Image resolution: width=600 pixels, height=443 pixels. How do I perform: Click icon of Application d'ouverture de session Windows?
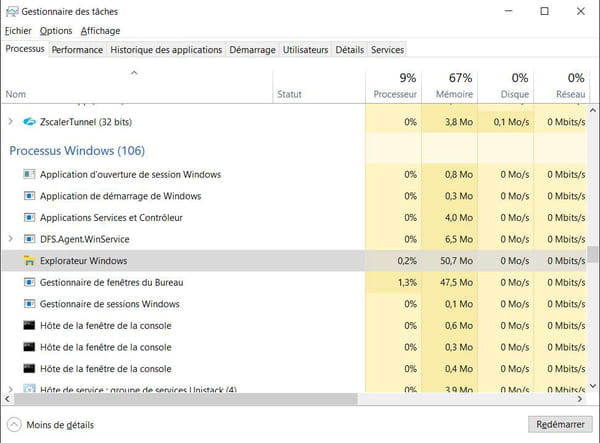[29, 174]
